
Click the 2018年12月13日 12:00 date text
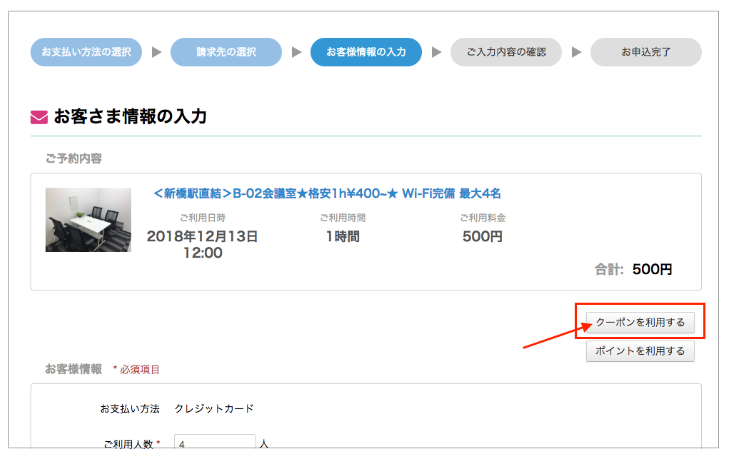pos(202,244)
